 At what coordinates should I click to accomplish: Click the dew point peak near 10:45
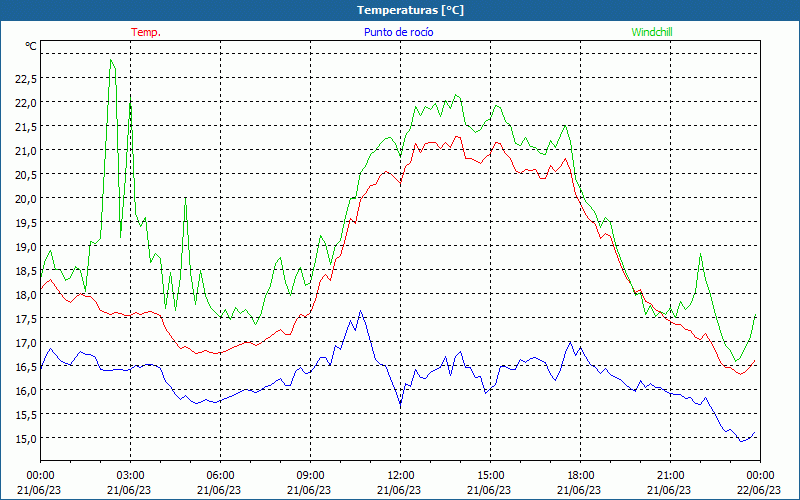point(360,311)
